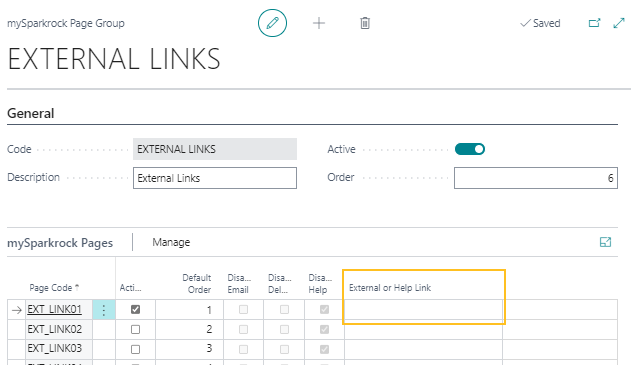Click Default Order 3 cell

pos(189,349)
